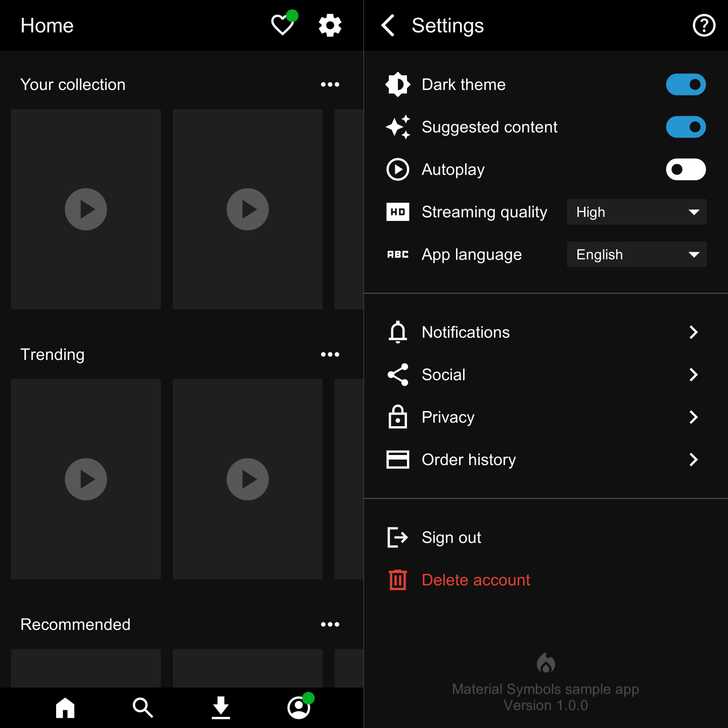Open help with the question mark icon

[x=704, y=25]
